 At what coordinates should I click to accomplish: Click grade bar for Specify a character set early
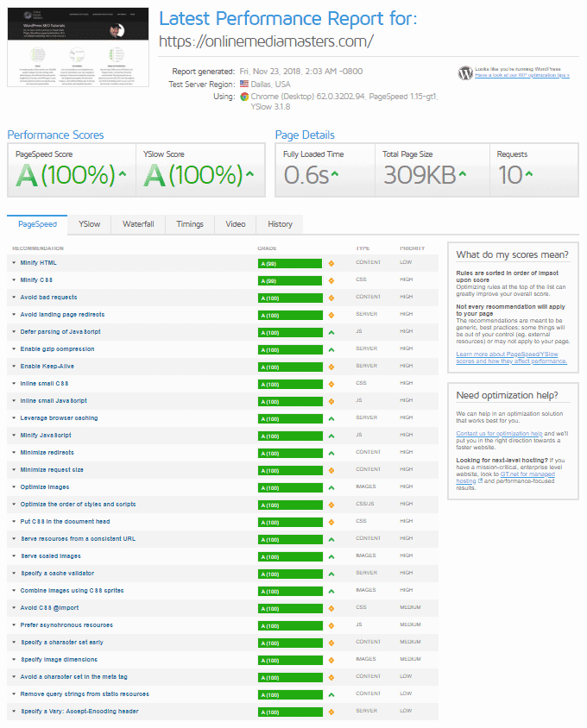(x=290, y=643)
